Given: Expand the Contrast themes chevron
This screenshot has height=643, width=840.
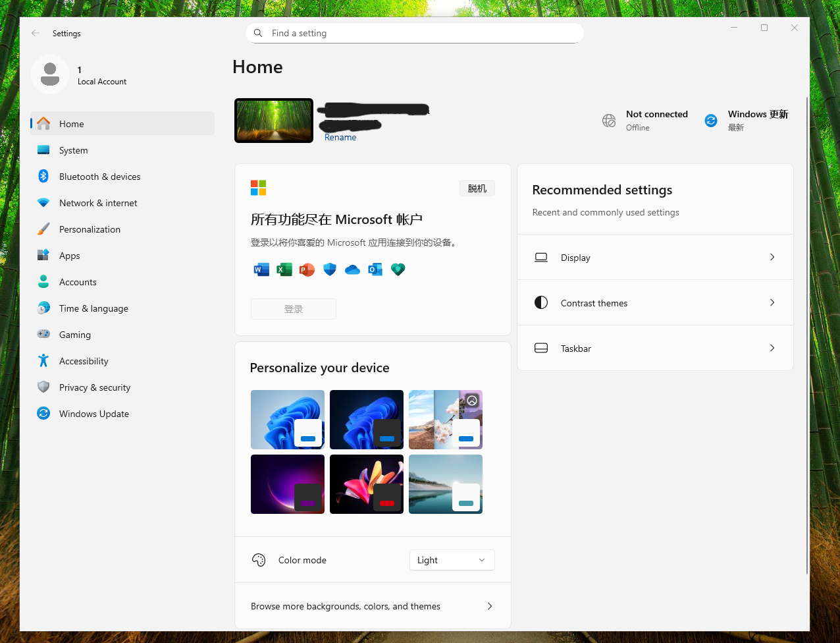Looking at the screenshot, I should coord(772,302).
